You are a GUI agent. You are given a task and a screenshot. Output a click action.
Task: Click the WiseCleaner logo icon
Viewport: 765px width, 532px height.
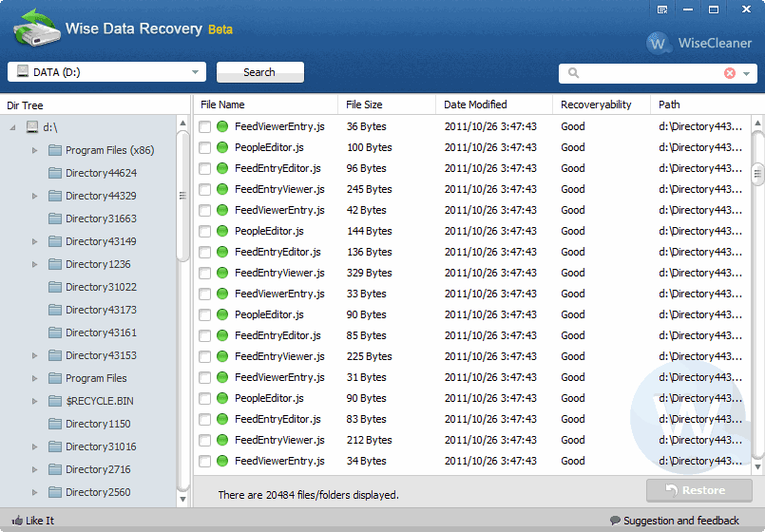[658, 44]
